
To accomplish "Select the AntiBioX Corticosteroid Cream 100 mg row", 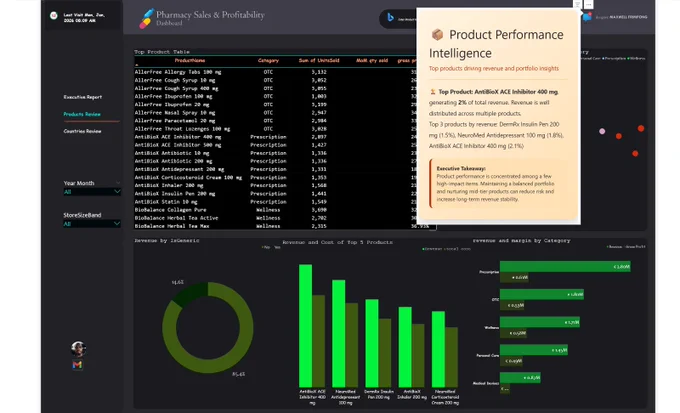I will [x=275, y=177].
